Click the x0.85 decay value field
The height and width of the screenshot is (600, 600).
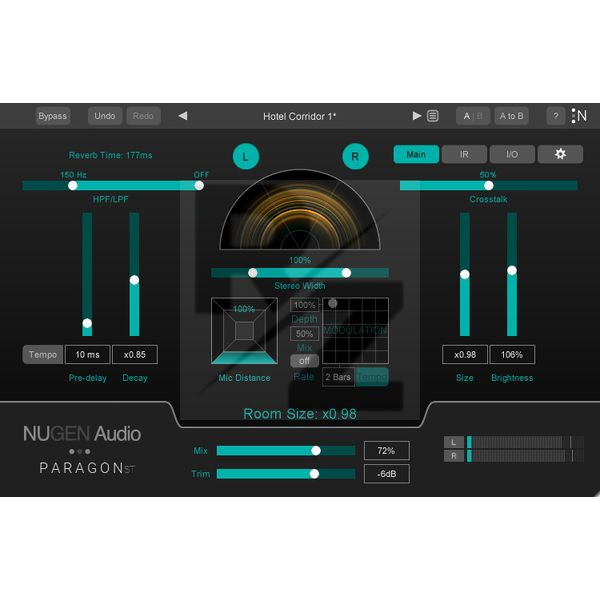click(135, 354)
